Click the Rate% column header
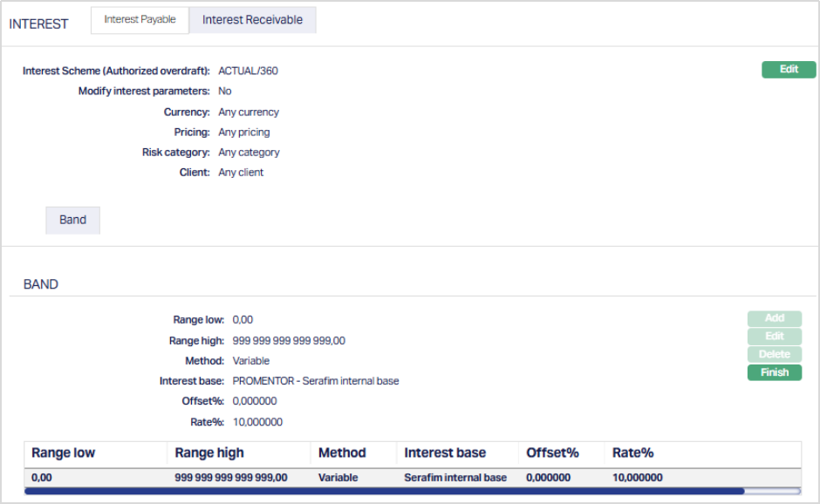820x504 pixels. click(x=632, y=453)
